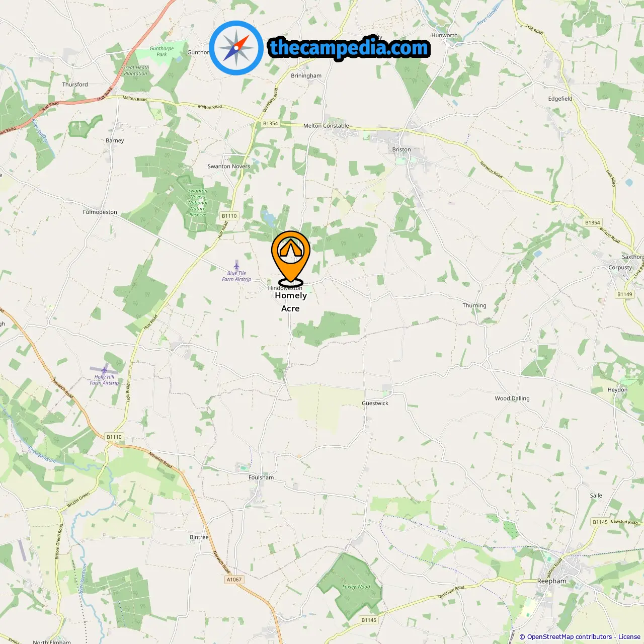The image size is (644, 644).
Task: Click the Guestwick village label
Action: coord(375,403)
